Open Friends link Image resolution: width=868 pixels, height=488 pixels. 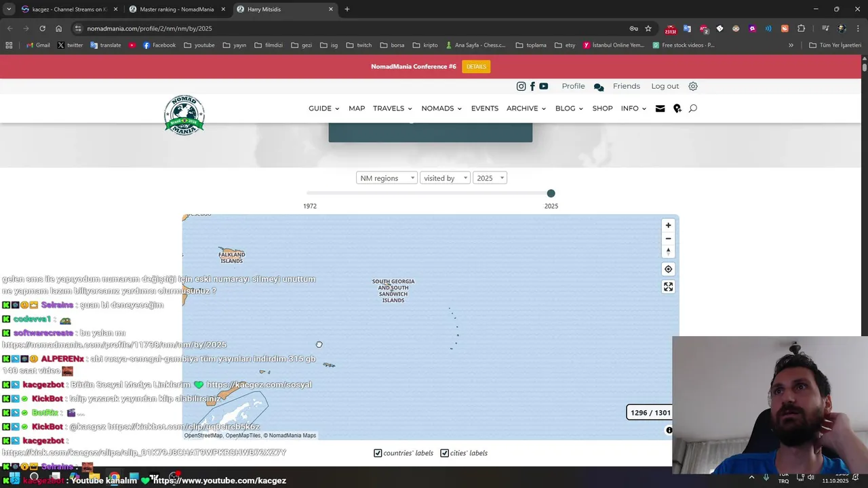click(x=627, y=86)
